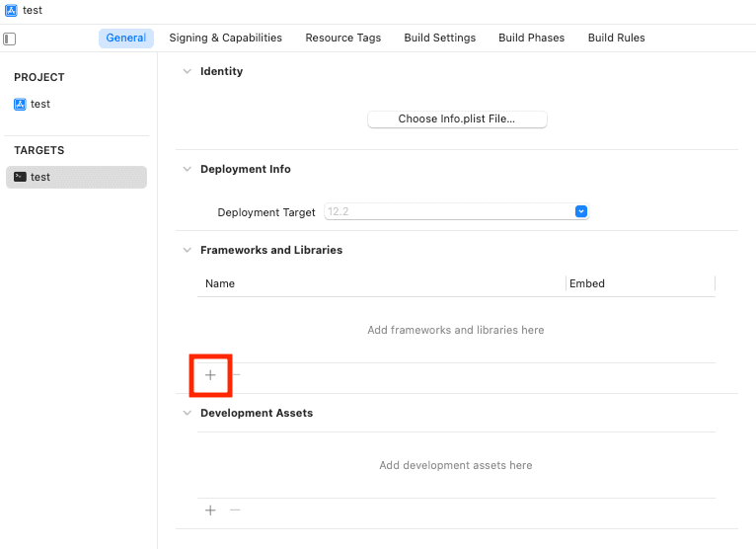This screenshot has height=549, width=756.
Task: Click the minus button under Frameworks and Libraries
Action: 236,375
